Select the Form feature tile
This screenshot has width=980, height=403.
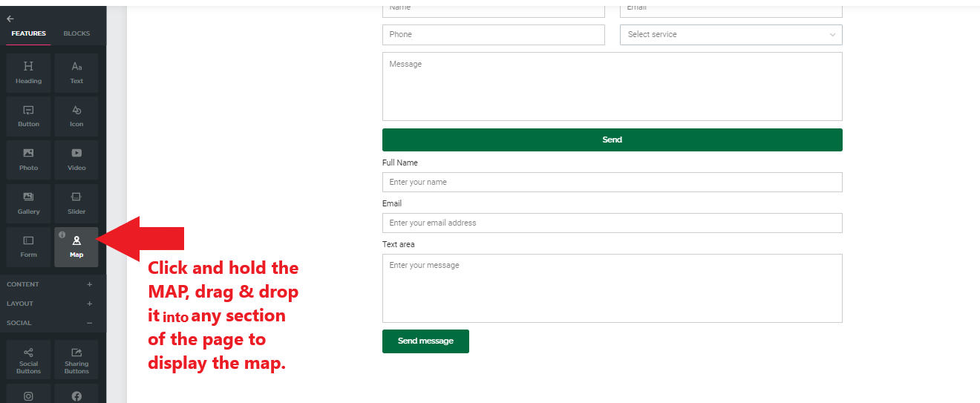28,247
